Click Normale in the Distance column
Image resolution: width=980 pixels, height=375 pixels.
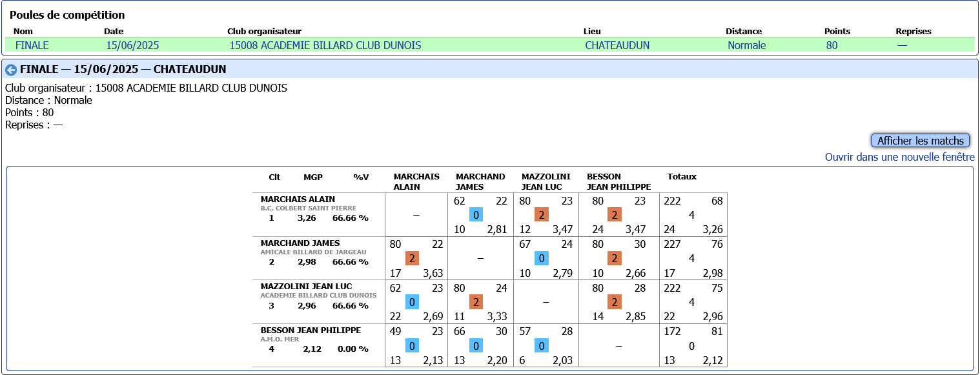(x=747, y=45)
